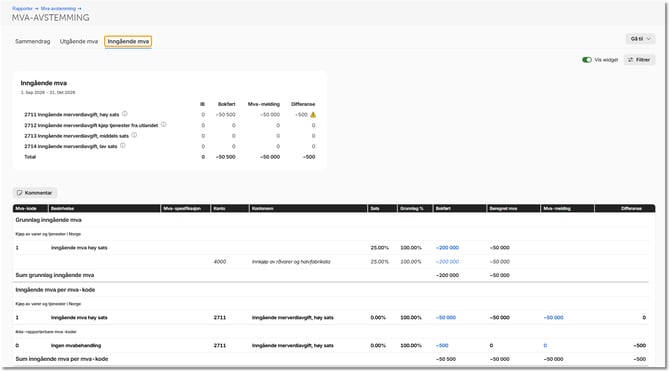Open -200 000 bokført on account 4000 row
The image size is (670, 372).
[447, 262]
